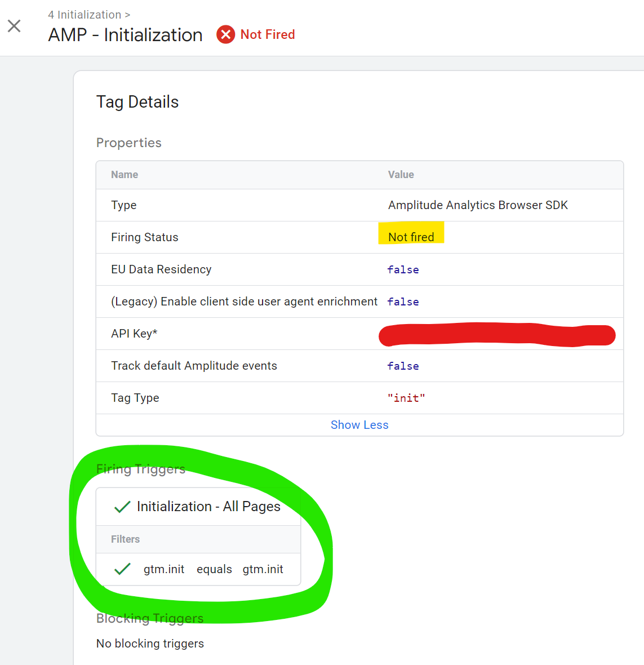Click the Value column header
Screen dimensions: 644x665
click(x=401, y=175)
